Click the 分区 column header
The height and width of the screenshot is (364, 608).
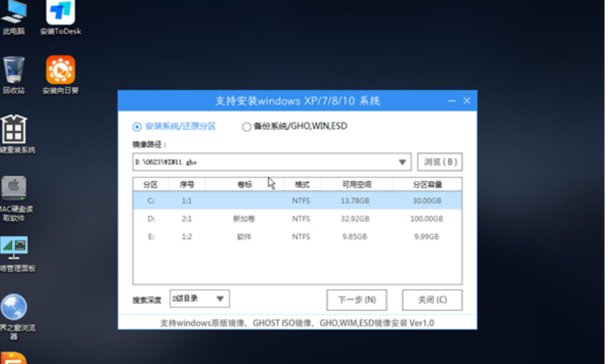click(150, 184)
